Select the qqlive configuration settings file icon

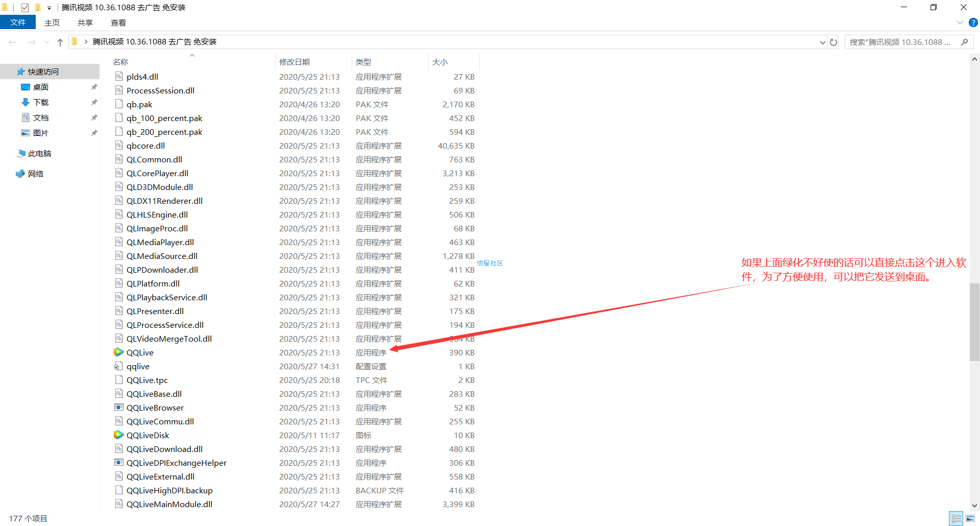point(118,366)
